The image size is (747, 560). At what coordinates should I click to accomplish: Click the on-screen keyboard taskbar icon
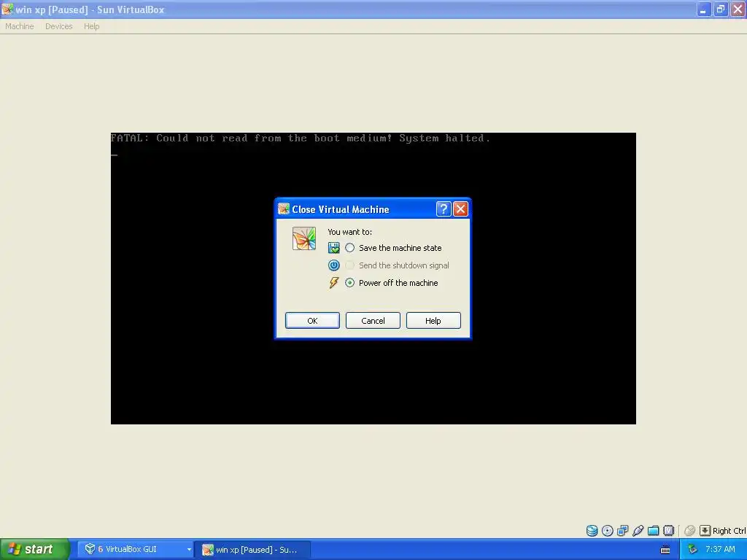(665, 550)
